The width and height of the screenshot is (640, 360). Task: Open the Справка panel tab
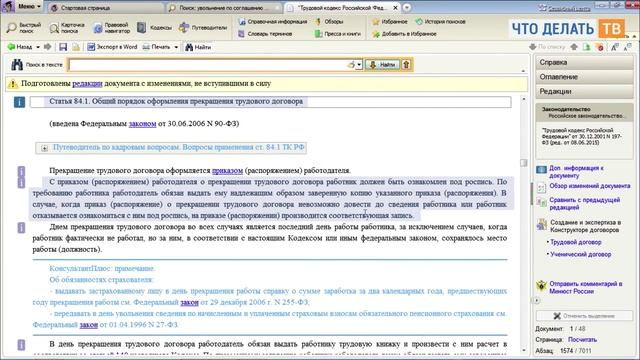tap(584, 62)
